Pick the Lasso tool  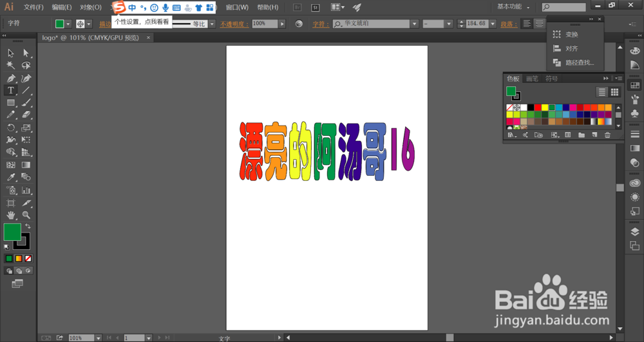[x=26, y=65]
